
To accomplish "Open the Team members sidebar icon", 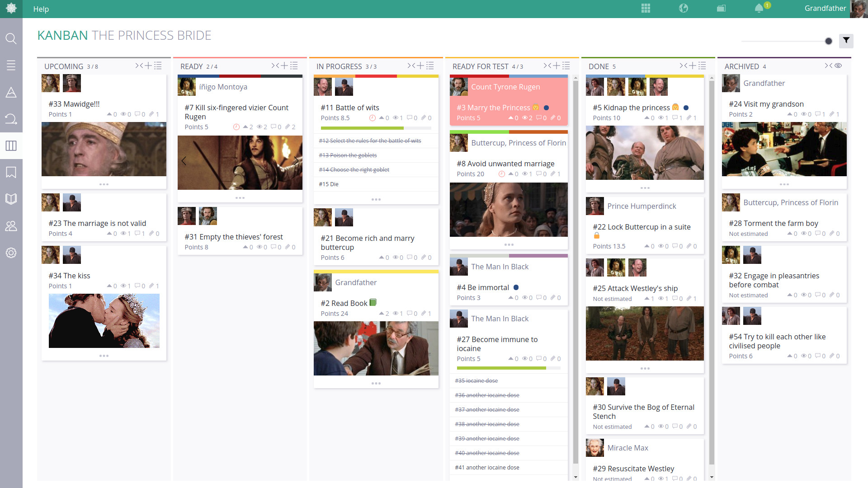I will (x=11, y=226).
